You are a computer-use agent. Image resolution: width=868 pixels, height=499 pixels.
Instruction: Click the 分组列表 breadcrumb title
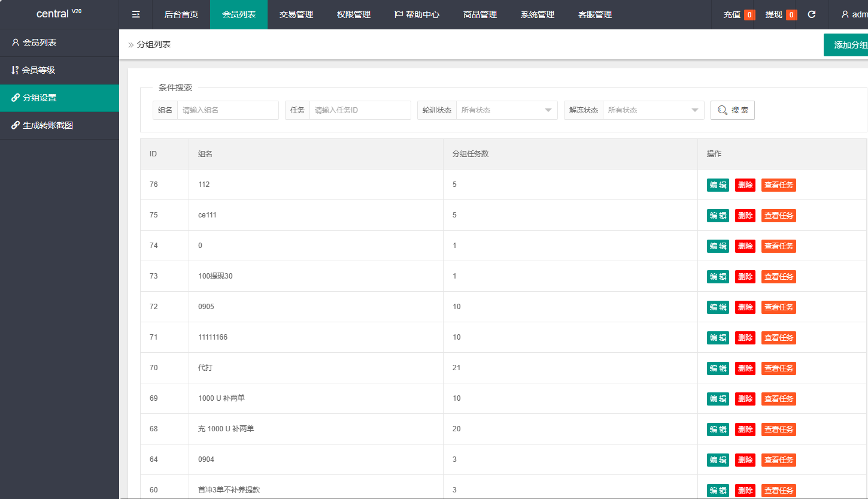[154, 44]
